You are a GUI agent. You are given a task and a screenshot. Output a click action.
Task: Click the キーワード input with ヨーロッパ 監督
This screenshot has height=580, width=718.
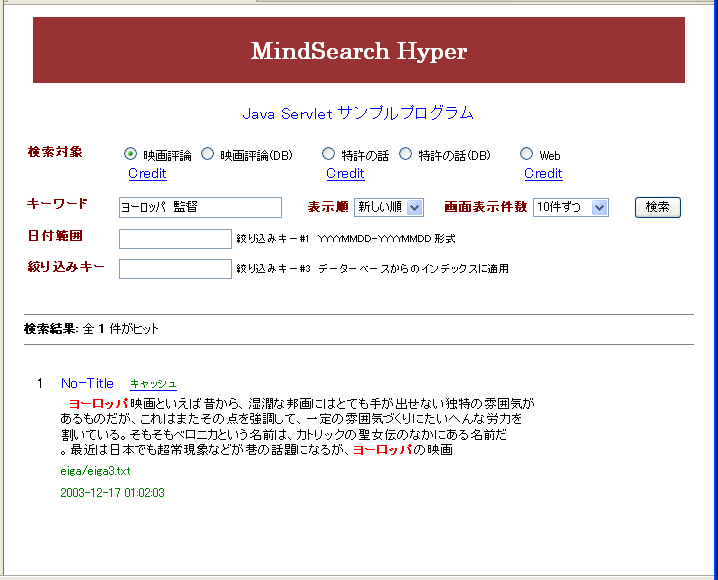(x=200, y=207)
